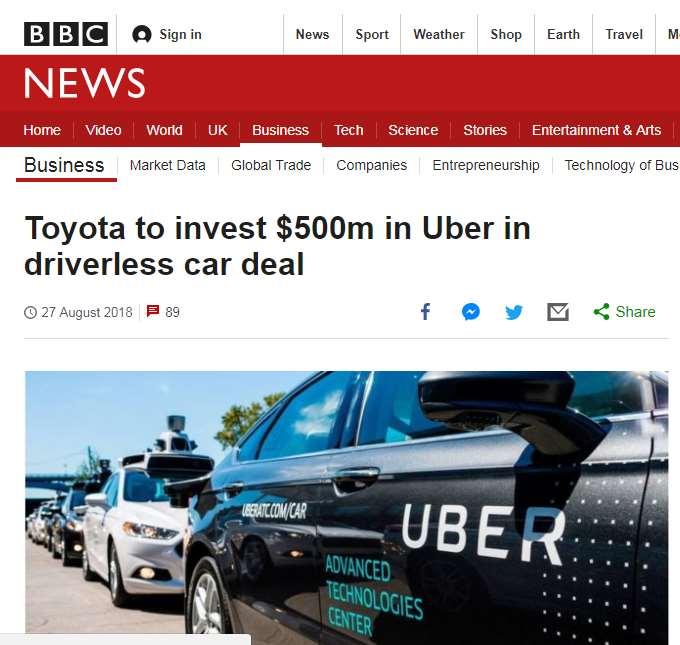Viewport: 680px width, 645px height.
Task: Select Travel in top navigation
Action: click(624, 34)
